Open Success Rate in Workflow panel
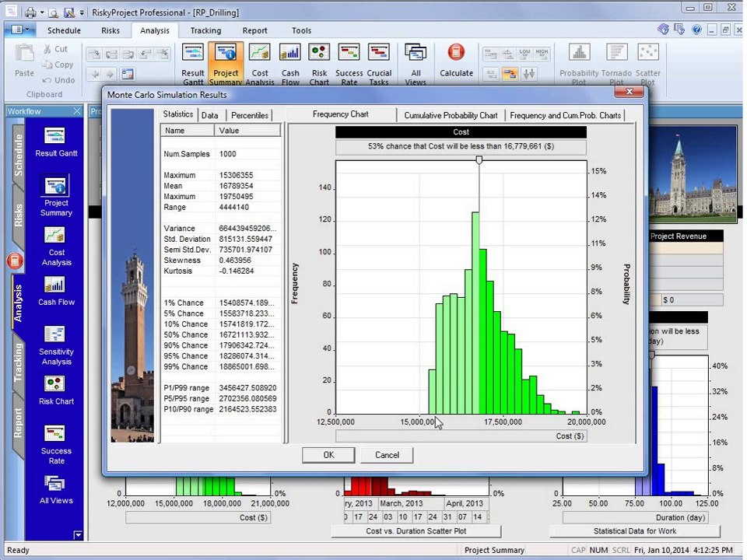 [56, 445]
